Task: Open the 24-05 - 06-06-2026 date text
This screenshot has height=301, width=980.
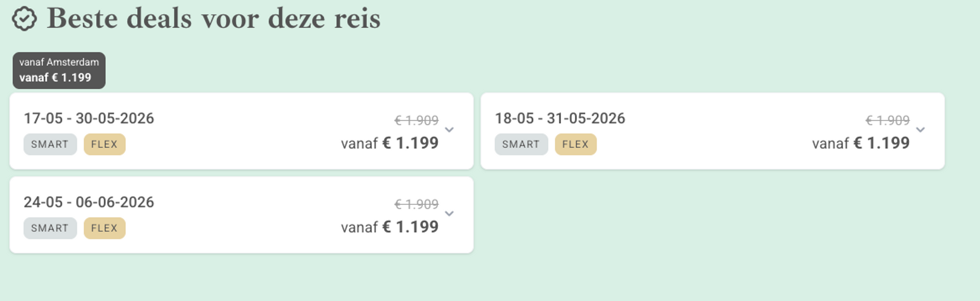Action: [89, 202]
